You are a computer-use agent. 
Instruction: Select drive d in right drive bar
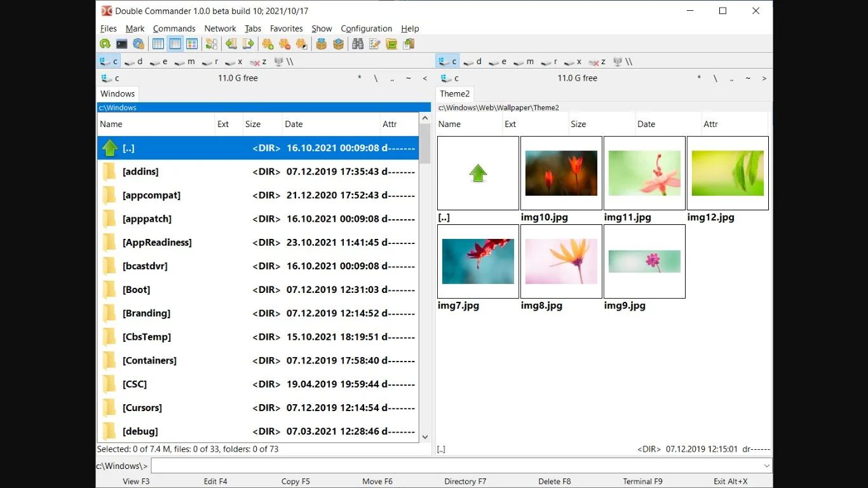click(x=473, y=62)
